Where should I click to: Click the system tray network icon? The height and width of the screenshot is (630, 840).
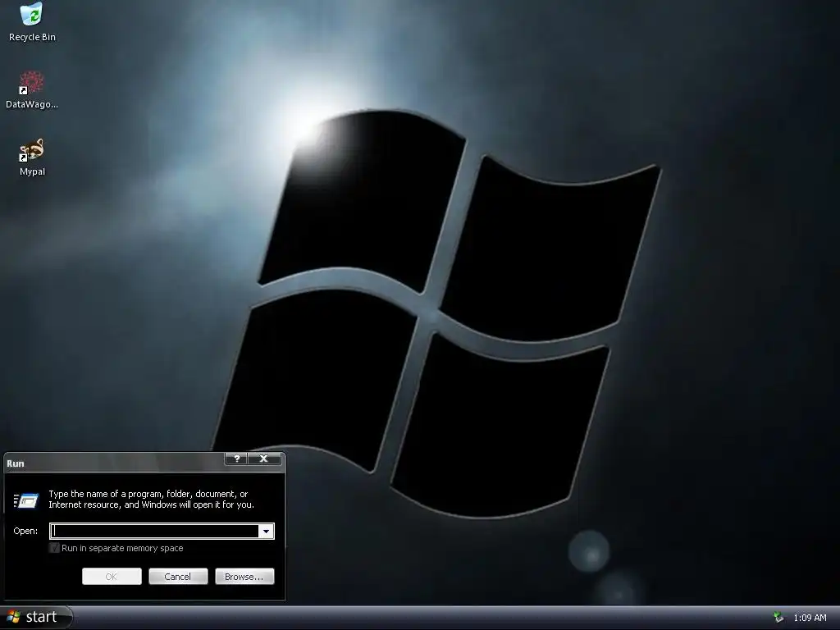tap(778, 618)
